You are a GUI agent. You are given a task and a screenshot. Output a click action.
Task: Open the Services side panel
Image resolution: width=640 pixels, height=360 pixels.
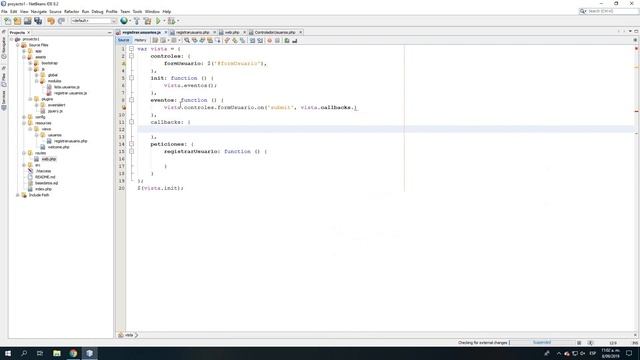(x=4, y=100)
